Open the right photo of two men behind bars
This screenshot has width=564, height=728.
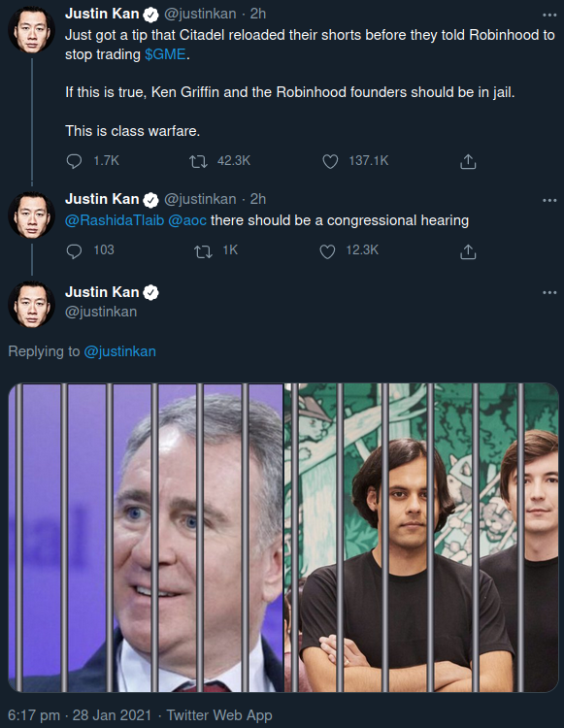[x=421, y=537]
